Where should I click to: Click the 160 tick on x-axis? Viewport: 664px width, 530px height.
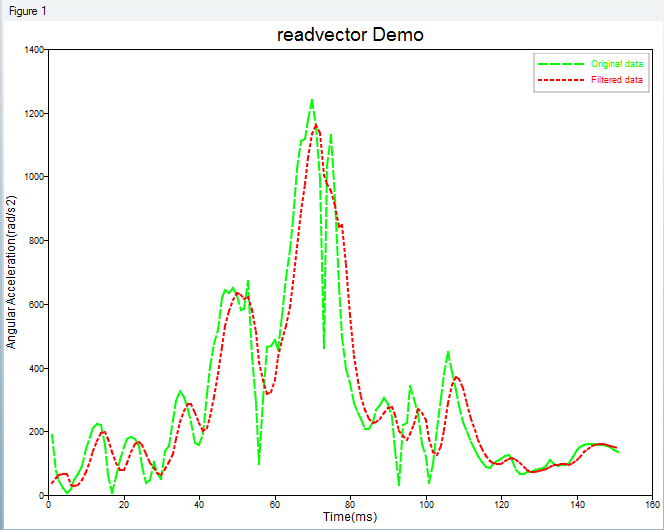653,505
